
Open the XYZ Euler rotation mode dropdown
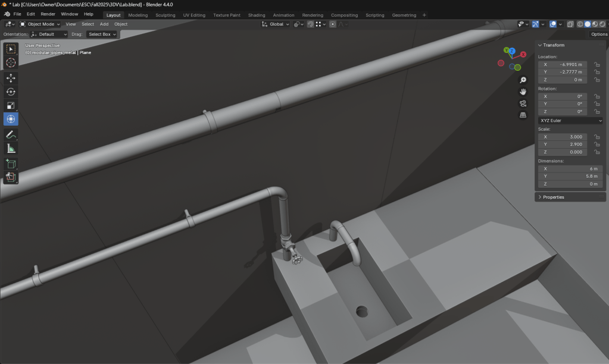click(570, 121)
